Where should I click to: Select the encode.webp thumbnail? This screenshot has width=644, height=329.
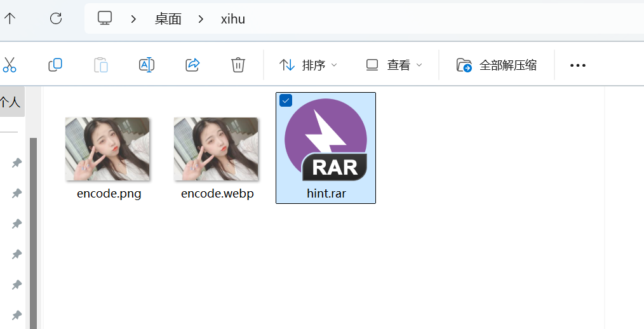216,149
